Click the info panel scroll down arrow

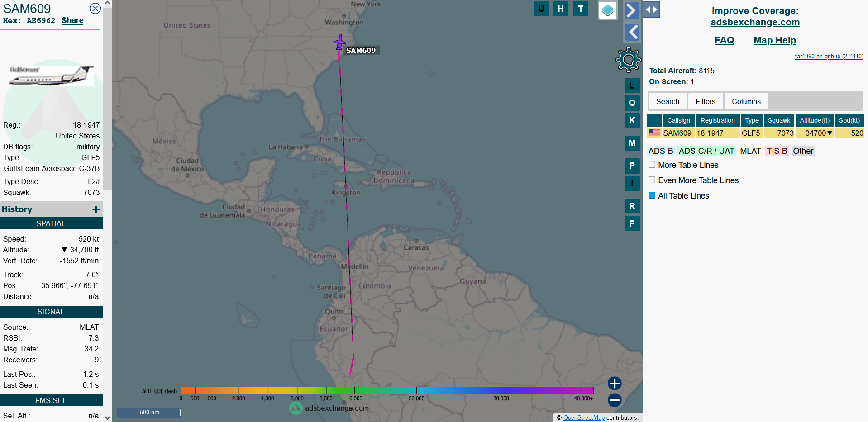coord(107,418)
